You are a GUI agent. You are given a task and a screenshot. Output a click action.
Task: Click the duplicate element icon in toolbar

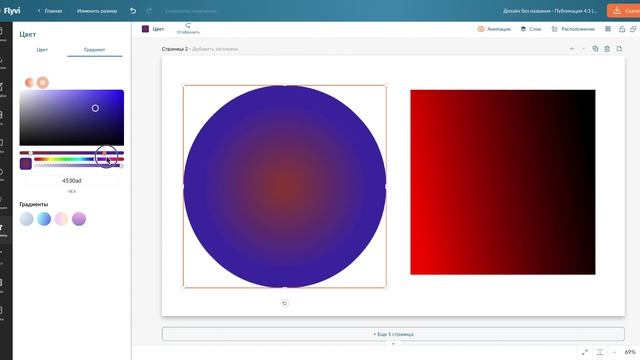click(x=633, y=29)
